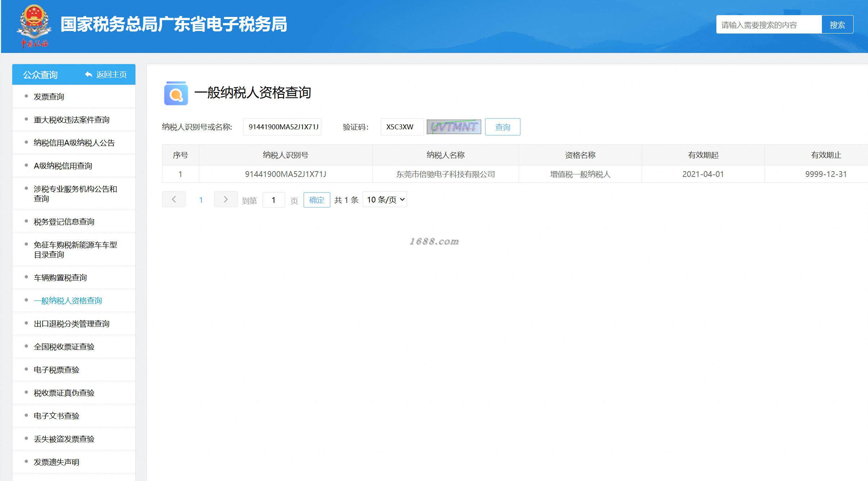
Task: Open A级纳税信用查询 sidebar entry
Action: [63, 166]
